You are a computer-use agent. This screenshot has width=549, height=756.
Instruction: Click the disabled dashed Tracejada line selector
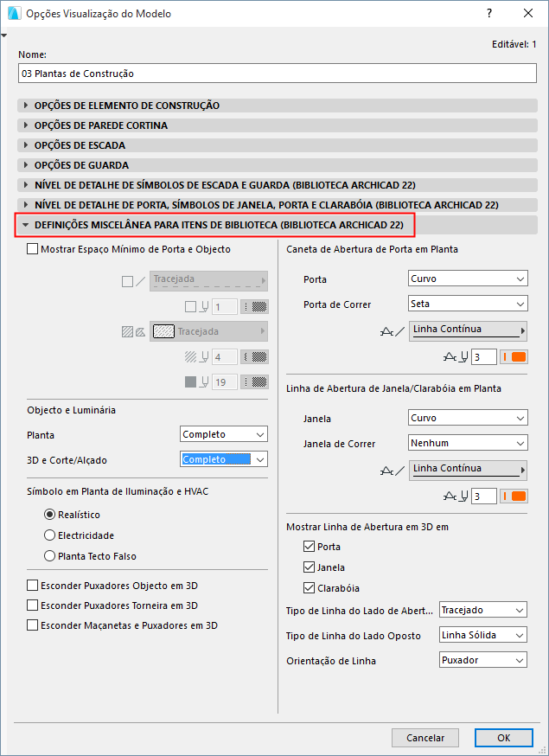208,281
